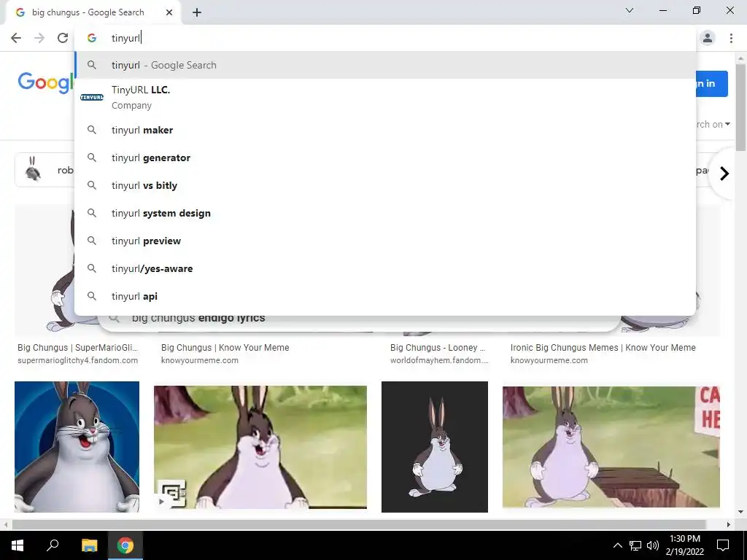Open a new tab with the plus button
The width and height of the screenshot is (747, 560).
[x=197, y=13]
